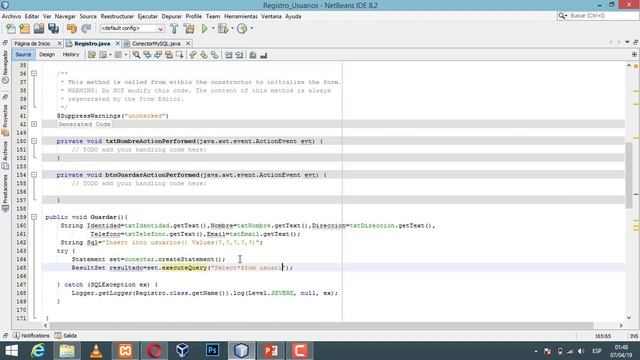640x360 pixels.
Task: Click the Undo arrow icon
Action: click(x=72, y=29)
